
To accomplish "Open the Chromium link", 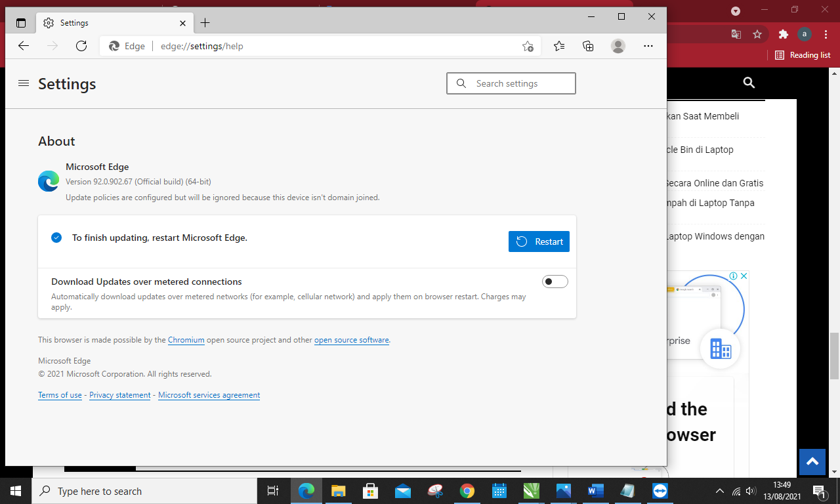I will [x=186, y=340].
